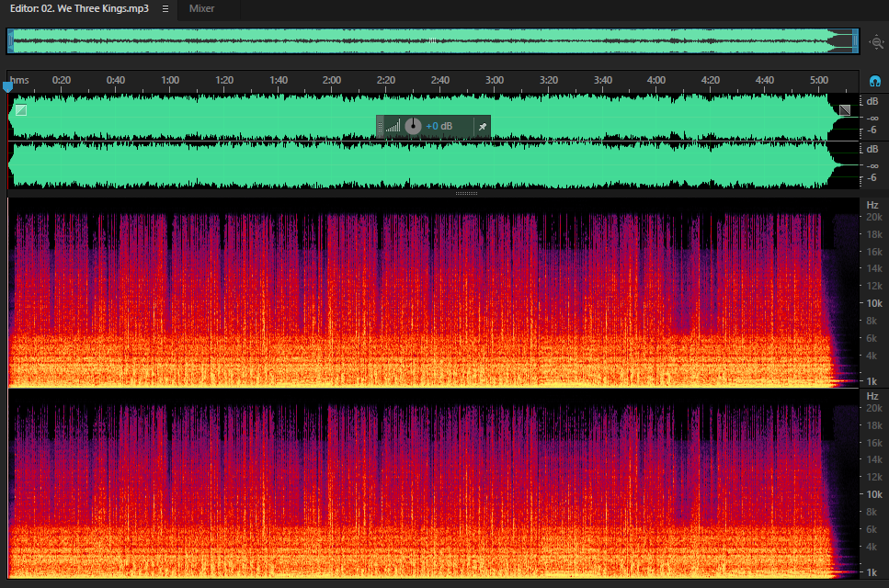Click the fade-in handle on the waveform
This screenshot has width=889, height=588.
pyautogui.click(x=21, y=110)
